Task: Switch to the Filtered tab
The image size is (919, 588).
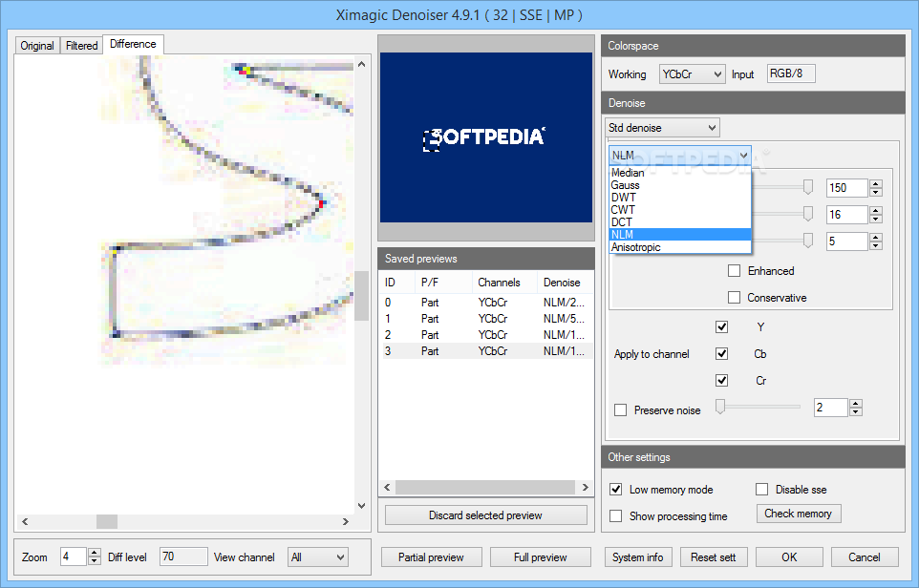Action: [x=81, y=45]
